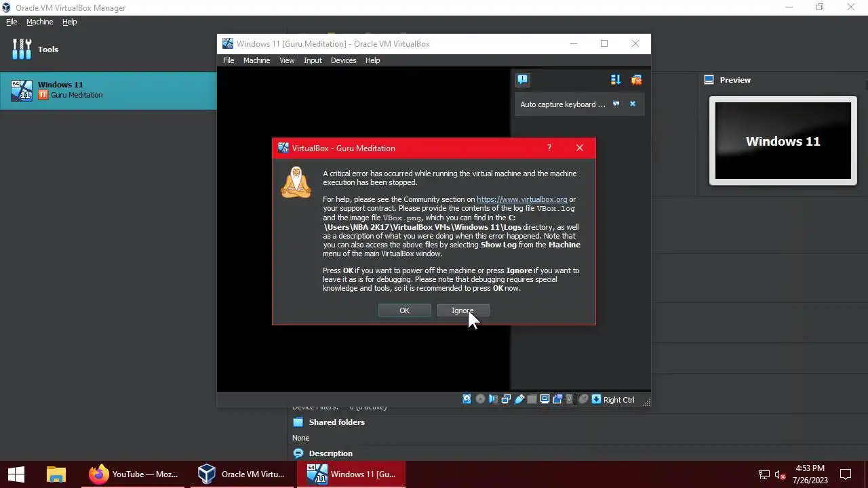Choose Ignore to leave machine for debugging
The image size is (868, 488).
coord(463,310)
